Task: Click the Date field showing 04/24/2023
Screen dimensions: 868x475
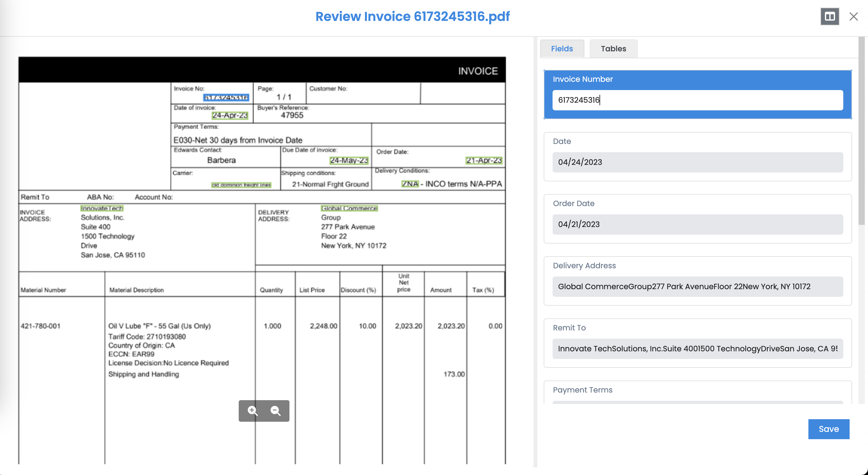Action: point(697,162)
